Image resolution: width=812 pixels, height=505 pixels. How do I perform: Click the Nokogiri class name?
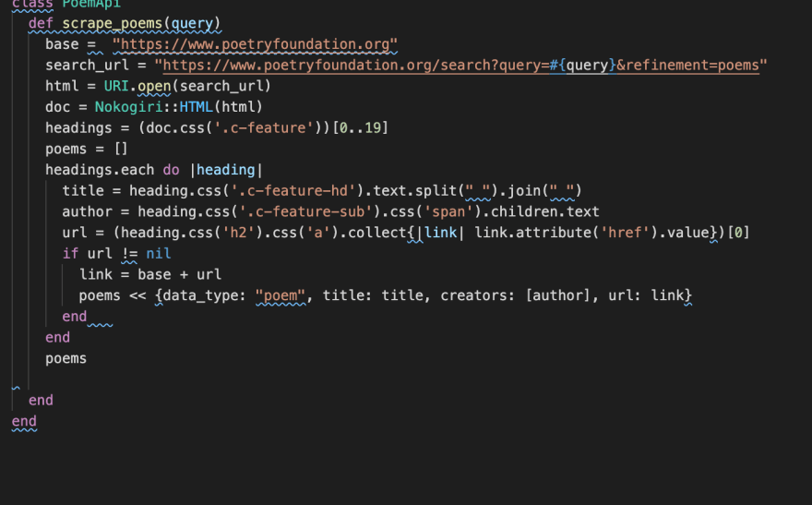click(x=129, y=107)
